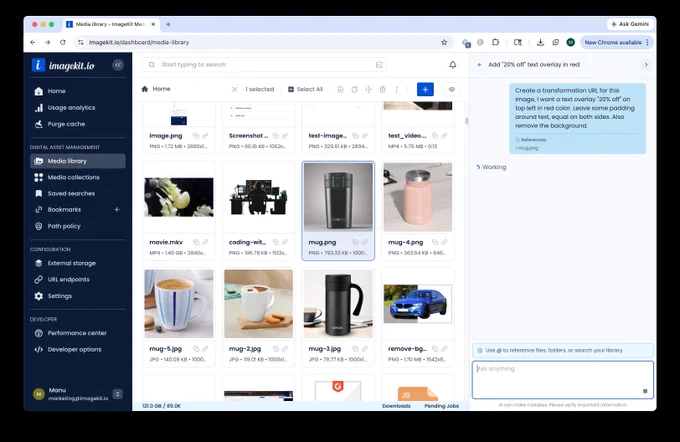
Task: Select the pink mug-4.png thumbnail
Action: [418, 197]
